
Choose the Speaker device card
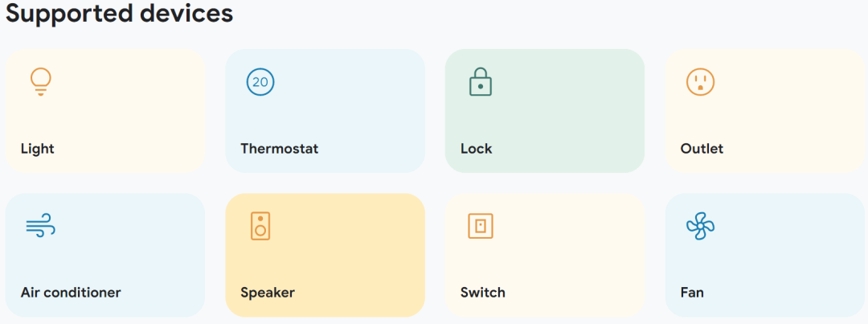[325, 255]
